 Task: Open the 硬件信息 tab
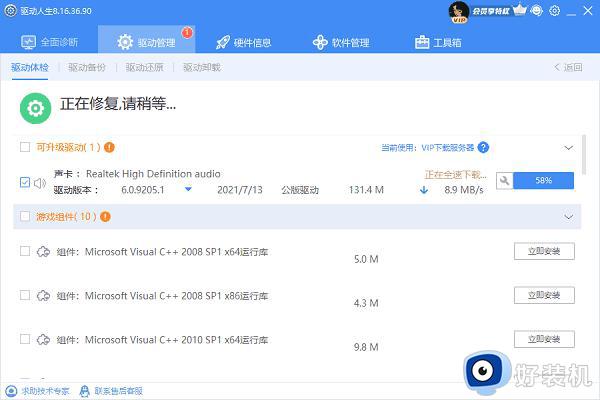click(243, 42)
